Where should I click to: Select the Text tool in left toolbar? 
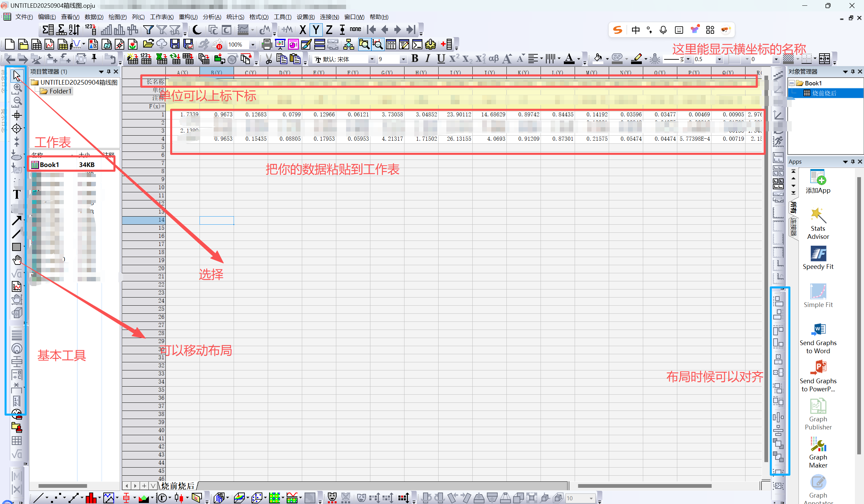click(x=17, y=195)
